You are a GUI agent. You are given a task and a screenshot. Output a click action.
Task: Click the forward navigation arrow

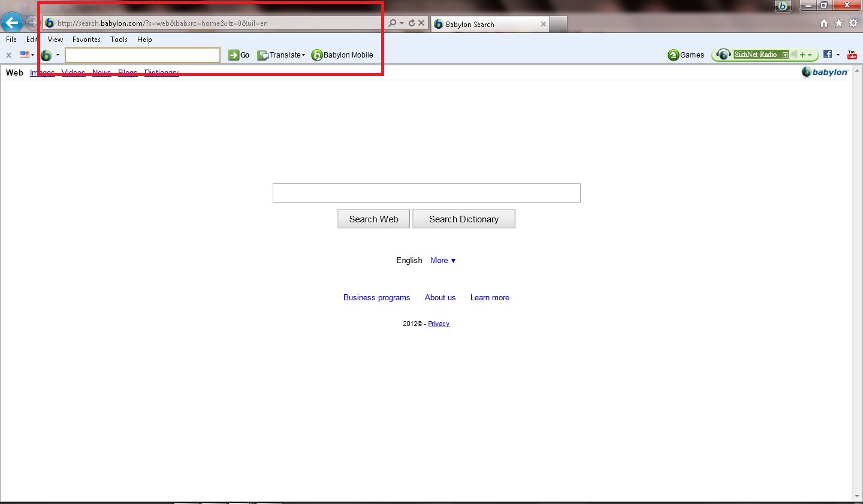click(x=32, y=23)
